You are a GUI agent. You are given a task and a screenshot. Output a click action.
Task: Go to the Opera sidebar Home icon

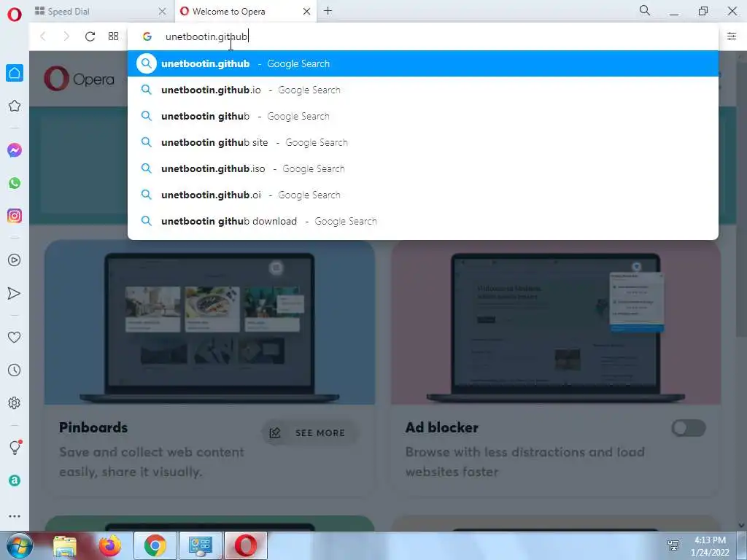(x=15, y=73)
